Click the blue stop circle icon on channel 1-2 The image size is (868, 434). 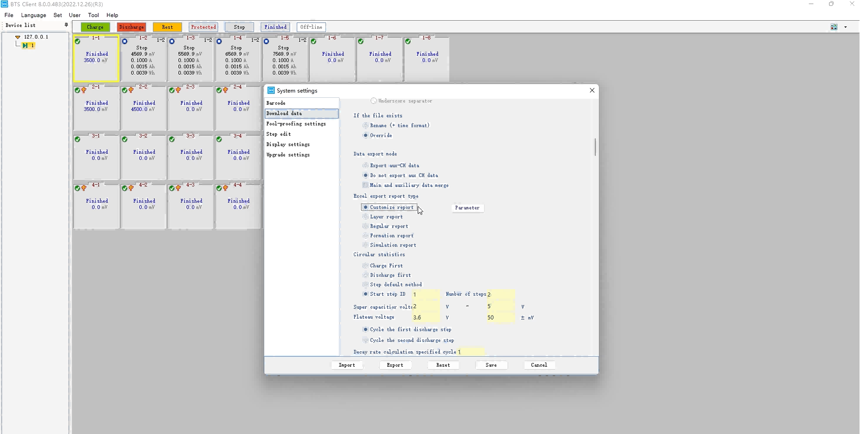coord(125,41)
